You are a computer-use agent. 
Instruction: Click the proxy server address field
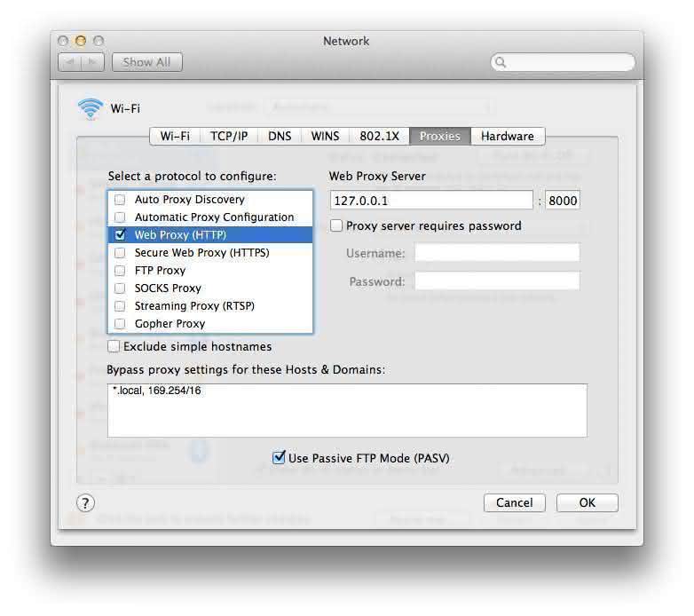[431, 201]
